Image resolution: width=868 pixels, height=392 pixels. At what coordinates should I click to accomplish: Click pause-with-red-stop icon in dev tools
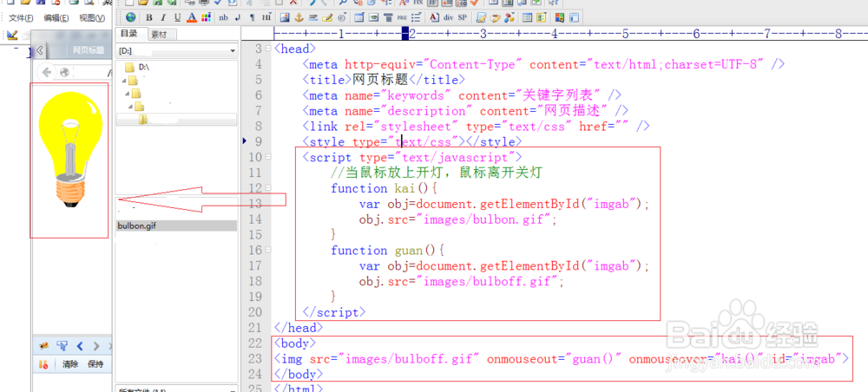43,364
